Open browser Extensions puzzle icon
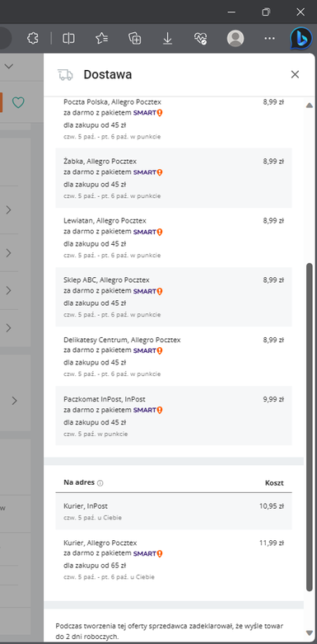The height and width of the screenshot is (644, 317). [x=32, y=39]
